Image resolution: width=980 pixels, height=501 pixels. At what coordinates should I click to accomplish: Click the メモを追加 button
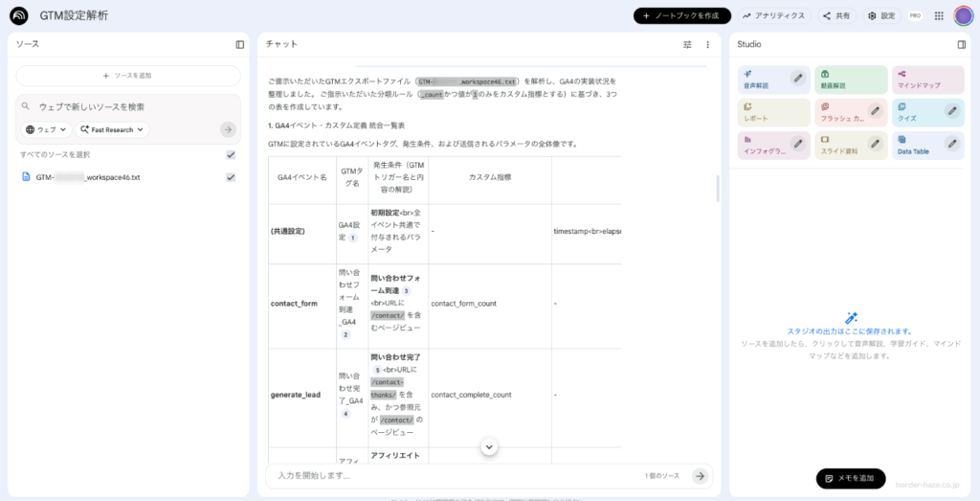[850, 478]
